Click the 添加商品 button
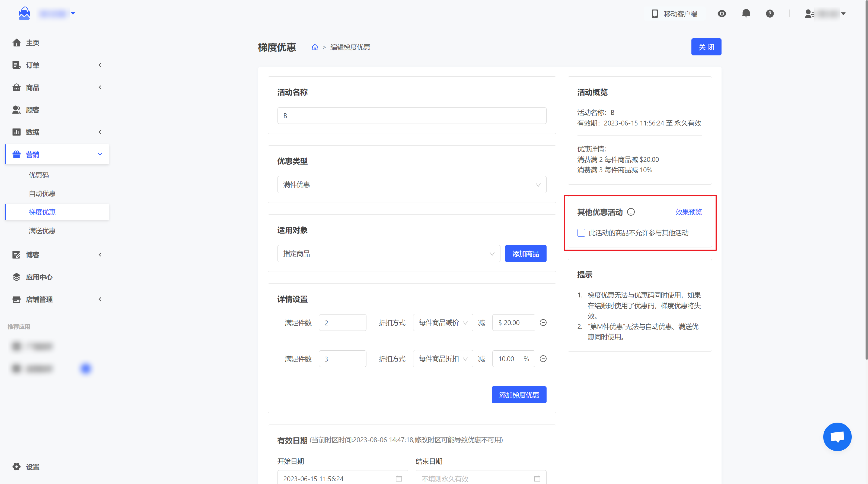Screen dimensions: 868x484 (x=525, y=254)
